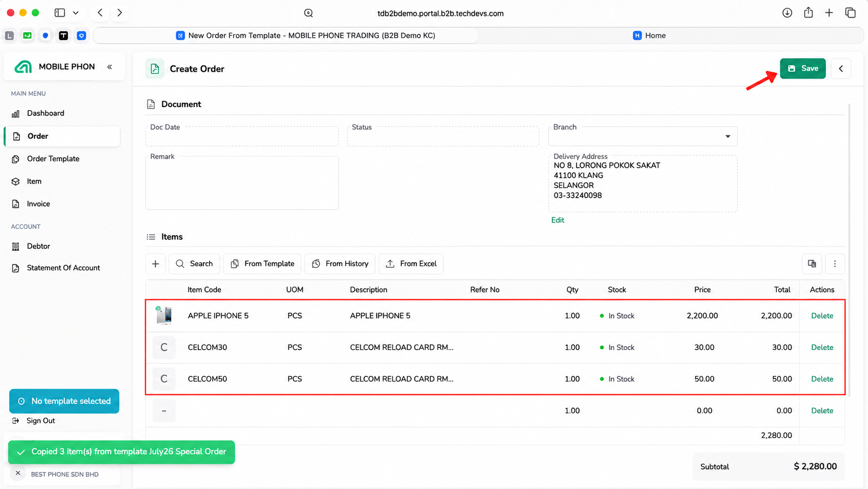
Task: Click the empty row dash avatar
Action: point(164,411)
